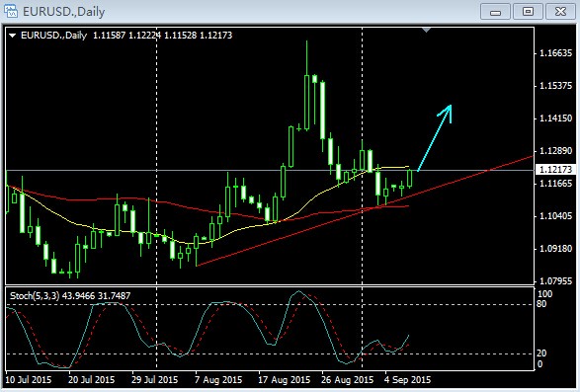The width and height of the screenshot is (580, 392).
Task: Click the 26 Aug 2015 date label
Action: [348, 380]
